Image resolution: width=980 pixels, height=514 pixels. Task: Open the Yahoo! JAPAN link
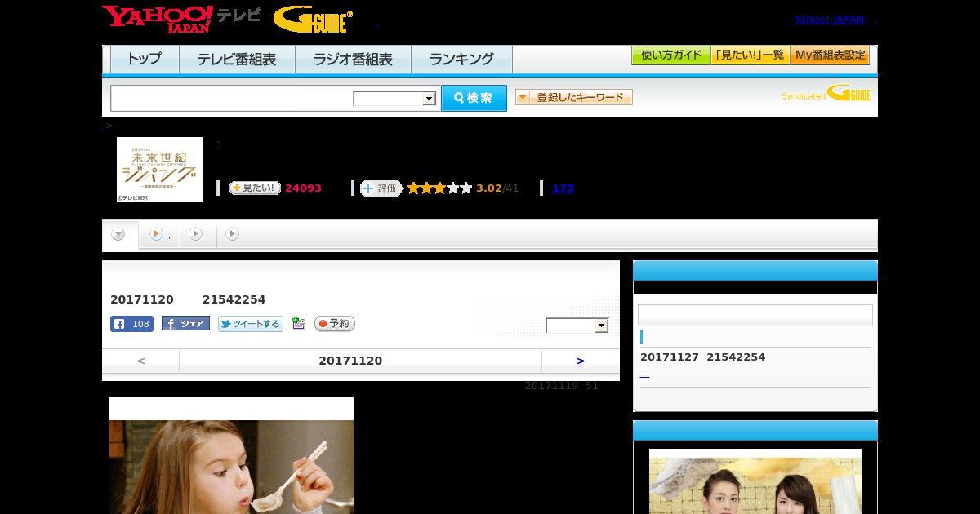pos(829,20)
